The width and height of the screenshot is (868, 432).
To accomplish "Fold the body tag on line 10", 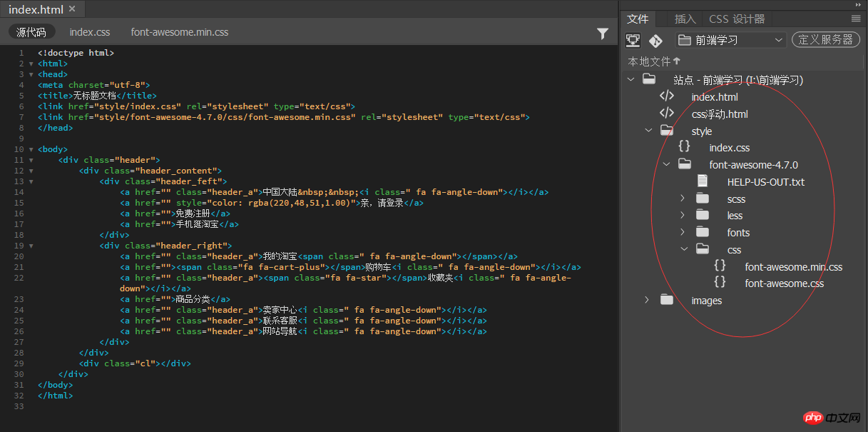I will [x=31, y=149].
